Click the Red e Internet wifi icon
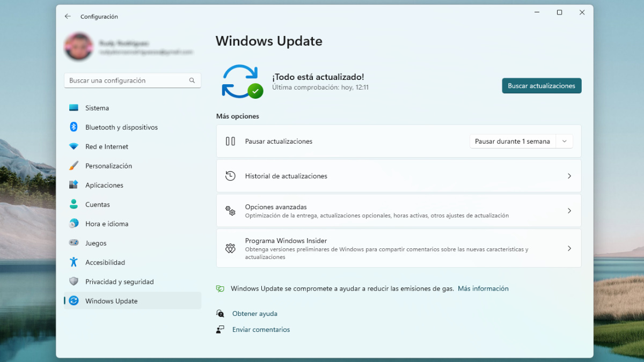 (x=74, y=146)
